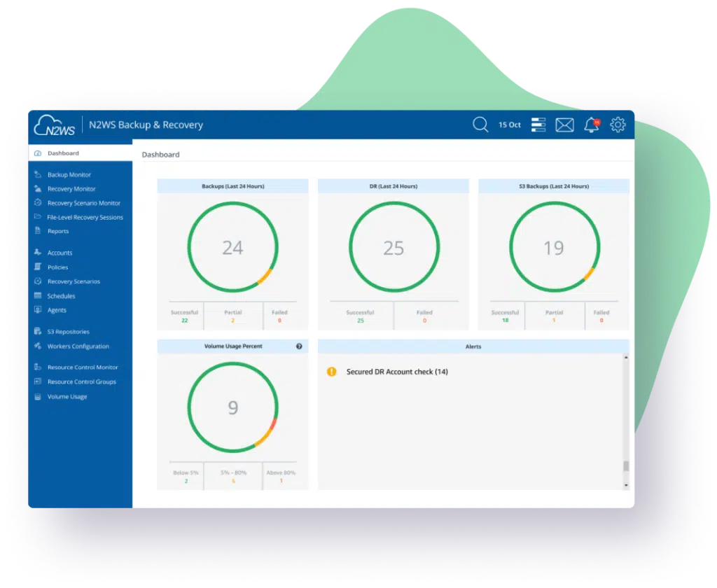Click the Alerts panel title
Viewport: 717px width, 588px height.
coord(473,346)
